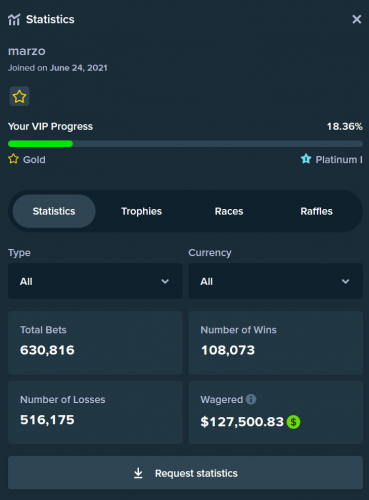Open the Raffles tab
The image size is (369, 500).
(316, 211)
